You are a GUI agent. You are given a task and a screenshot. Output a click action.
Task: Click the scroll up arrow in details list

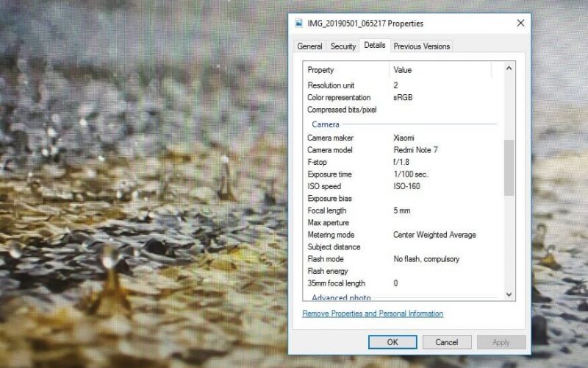(509, 68)
